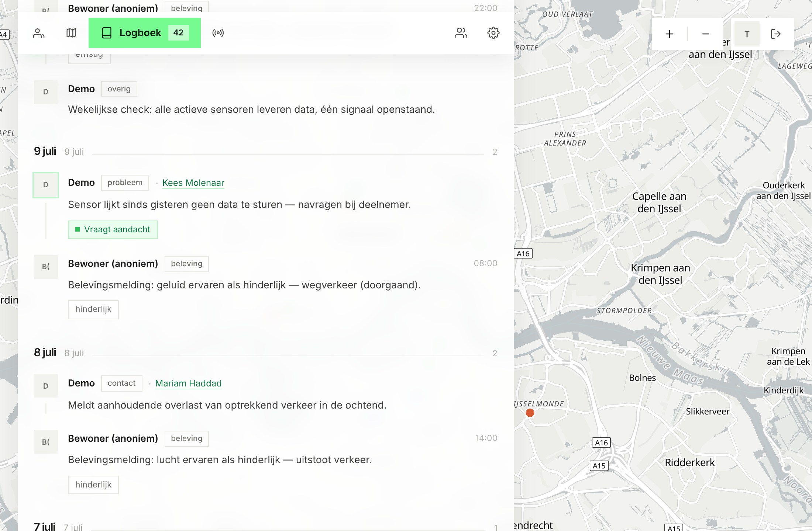Click the 8 juli date heading

tap(45, 353)
